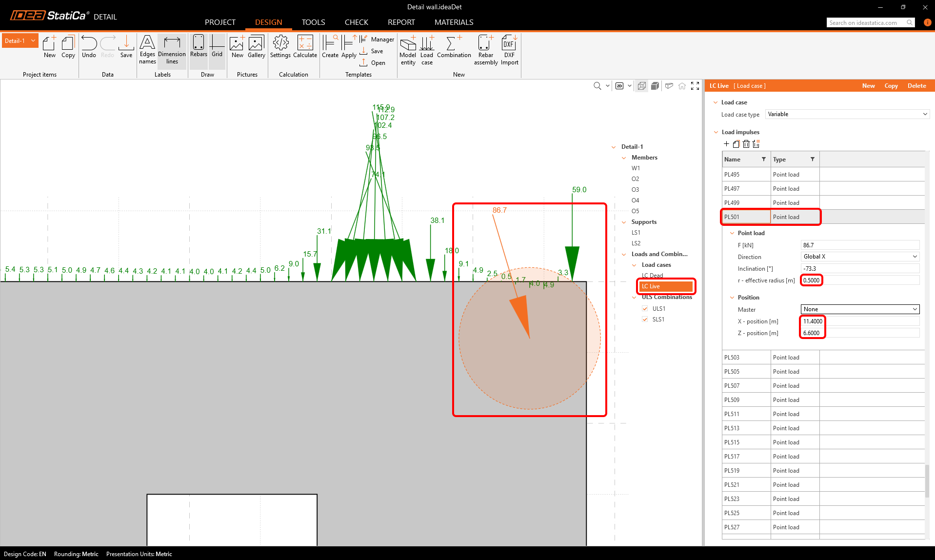Open the Gallery of pictures
935x560 pixels.
[x=256, y=47]
